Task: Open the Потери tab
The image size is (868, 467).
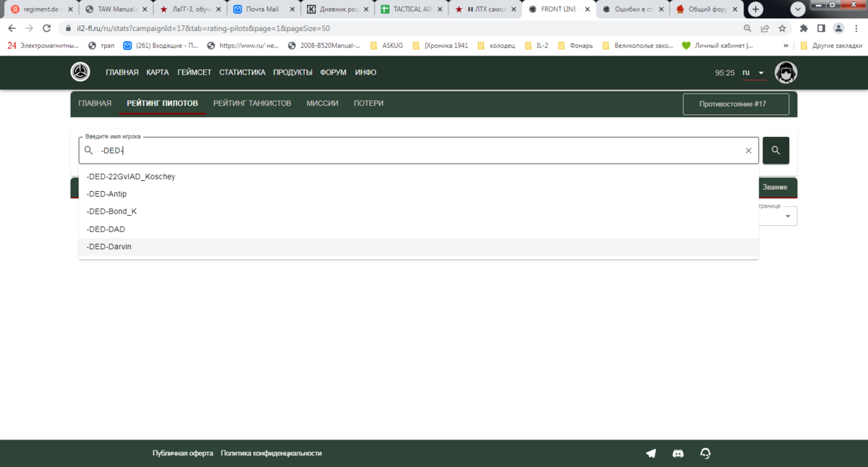Action: coord(368,104)
